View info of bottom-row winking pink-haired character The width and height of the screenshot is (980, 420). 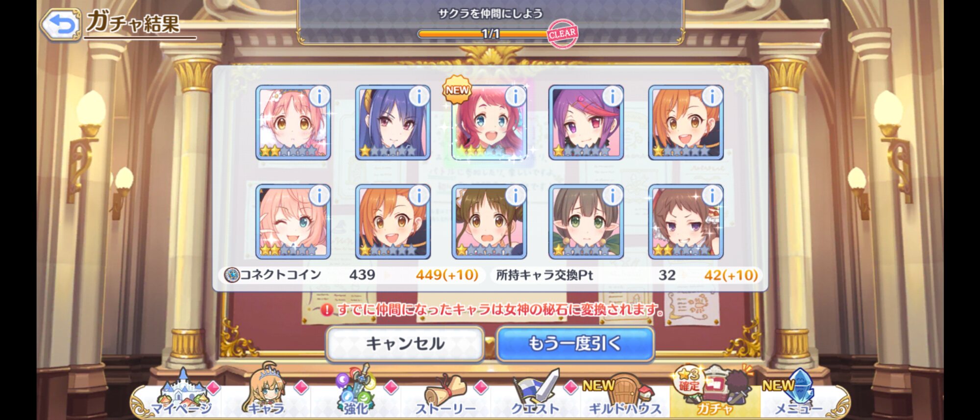pyautogui.click(x=319, y=196)
